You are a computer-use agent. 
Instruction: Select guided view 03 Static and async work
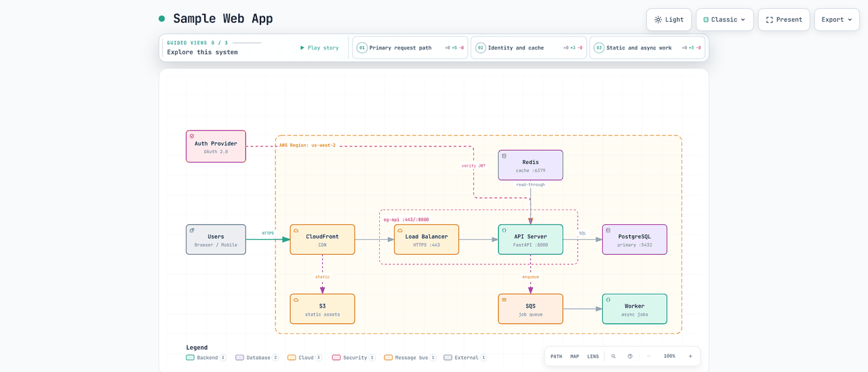click(x=647, y=48)
